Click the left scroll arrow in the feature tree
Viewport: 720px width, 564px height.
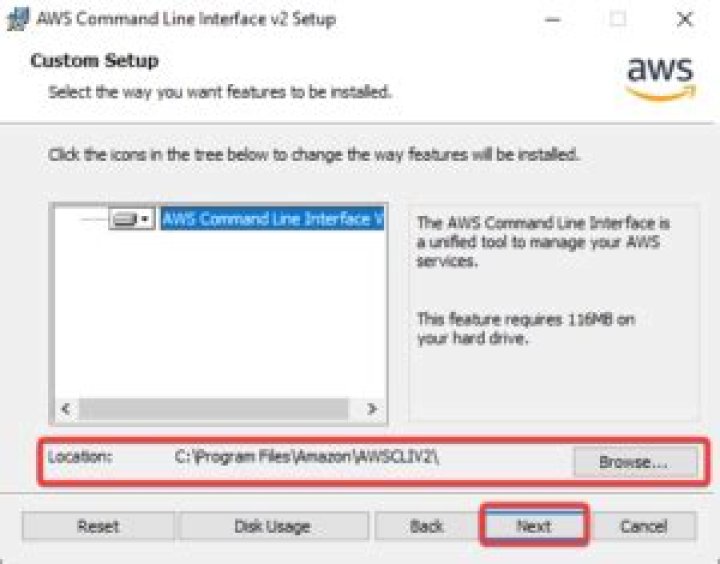click(x=67, y=409)
